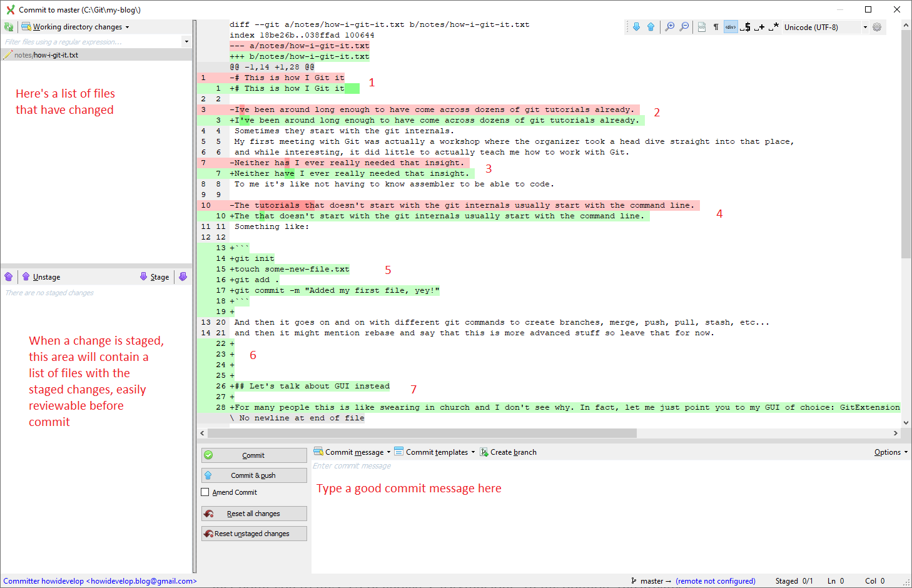
Task: Click the previous change blue up arrow
Action: point(651,27)
